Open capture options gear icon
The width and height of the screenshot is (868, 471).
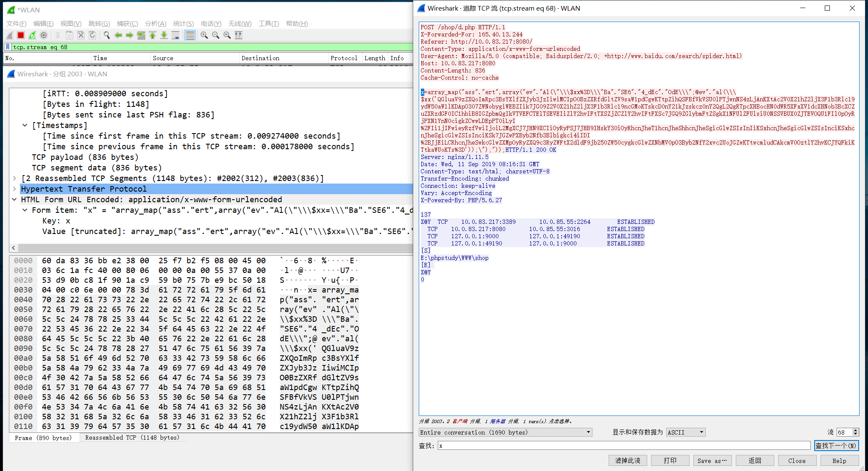pos(44,35)
